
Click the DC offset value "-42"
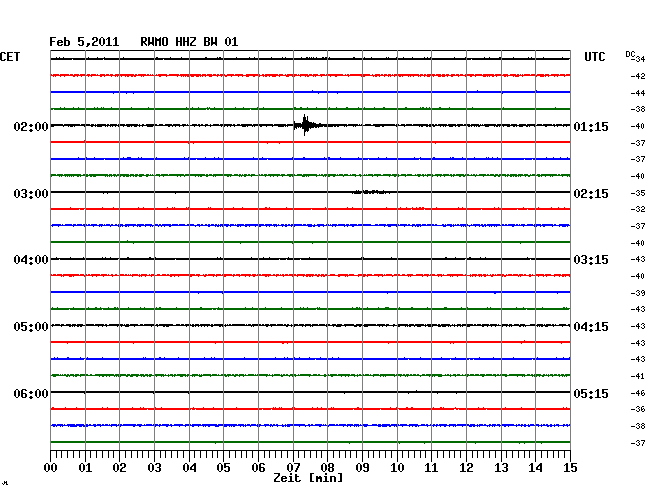pyautogui.click(x=638, y=76)
